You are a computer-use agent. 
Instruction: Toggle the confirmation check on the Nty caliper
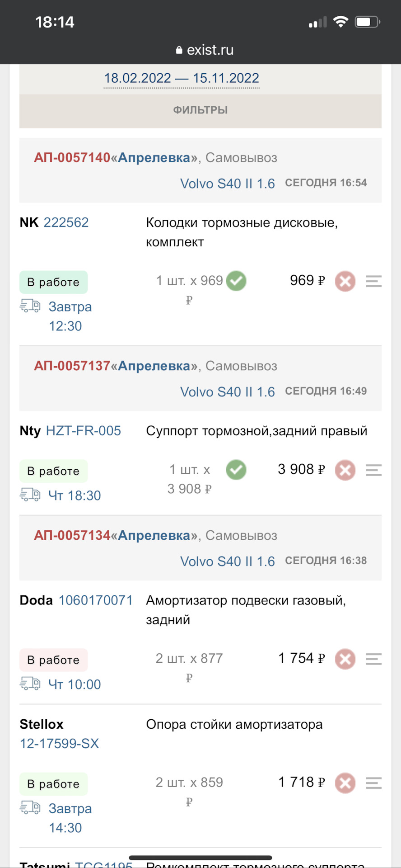(x=236, y=470)
